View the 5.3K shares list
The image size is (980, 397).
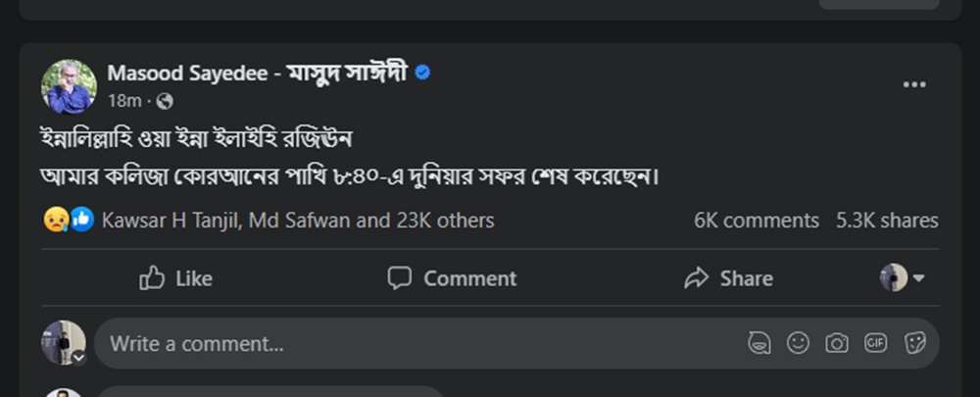coord(887,221)
